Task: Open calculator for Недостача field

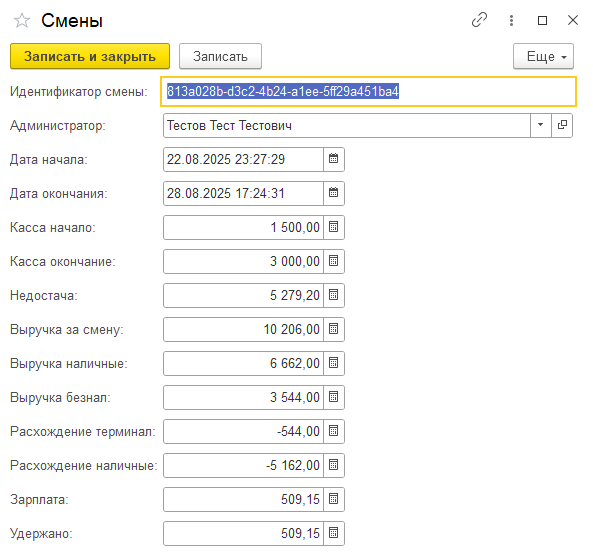Action: (334, 295)
